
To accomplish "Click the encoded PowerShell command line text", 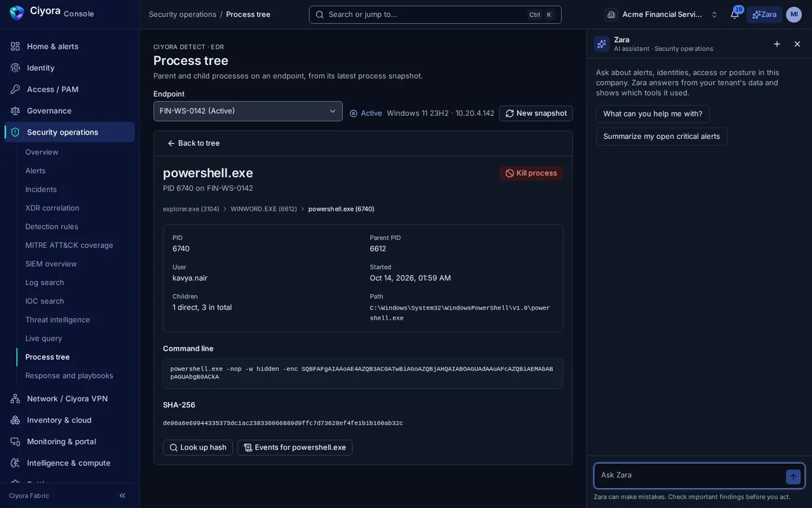I will [362, 373].
